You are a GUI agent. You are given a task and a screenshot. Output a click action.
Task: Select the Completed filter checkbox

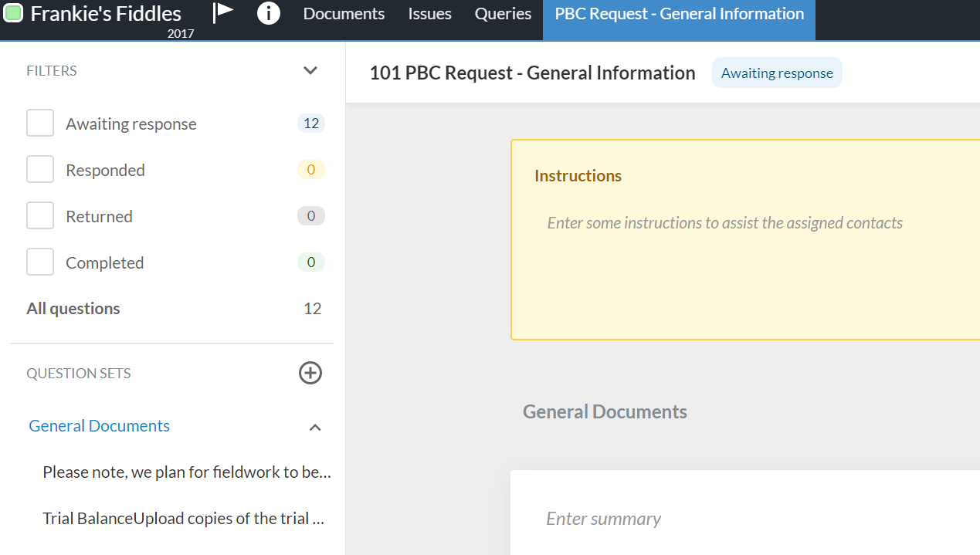click(x=40, y=262)
